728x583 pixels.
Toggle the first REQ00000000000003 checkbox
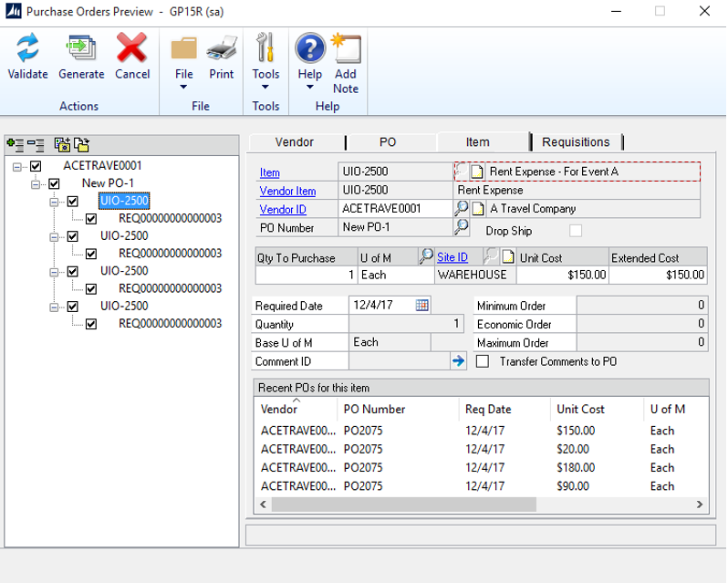coord(91,219)
